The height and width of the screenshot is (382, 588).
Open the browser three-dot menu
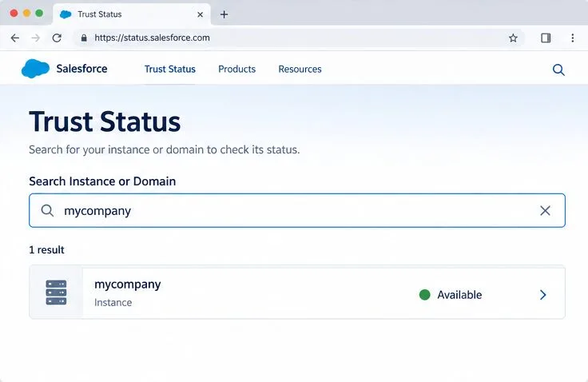[x=572, y=38]
